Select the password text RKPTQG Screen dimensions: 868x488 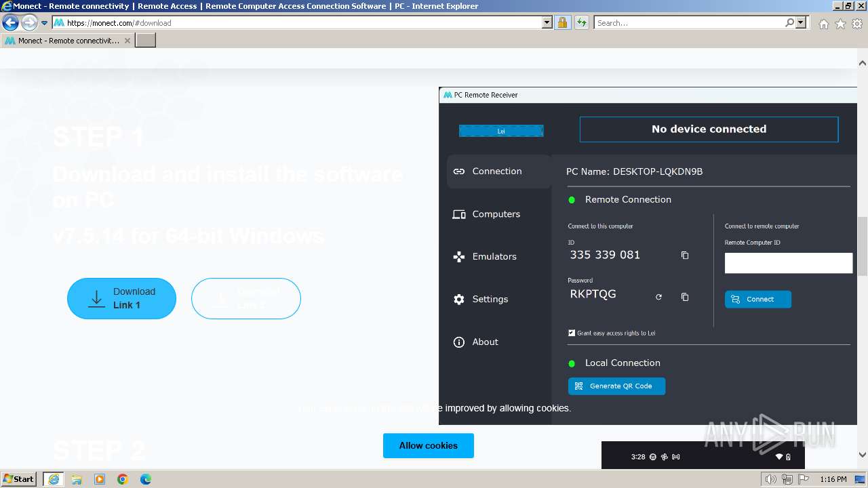593,294
